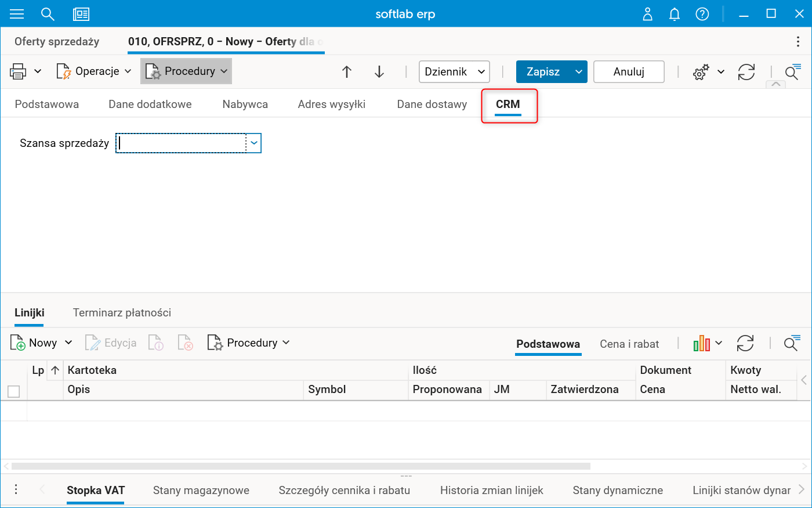812x508 pixels.
Task: Open the Operacje menu
Action: pos(93,71)
